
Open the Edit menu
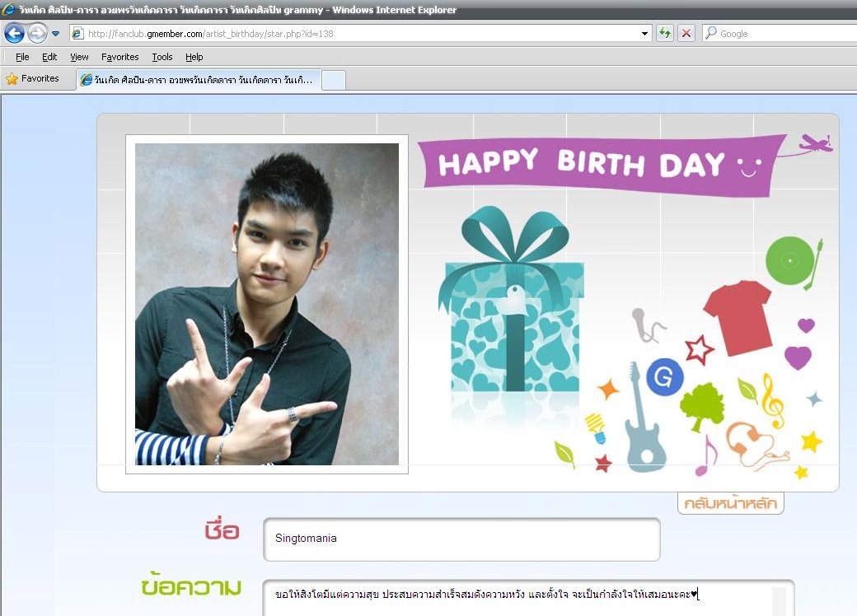point(49,57)
